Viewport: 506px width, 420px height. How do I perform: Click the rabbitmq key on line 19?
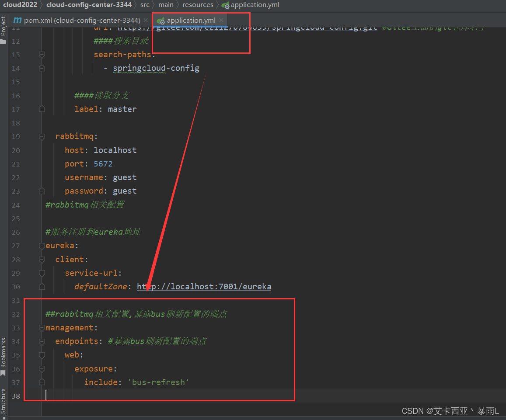pos(74,136)
